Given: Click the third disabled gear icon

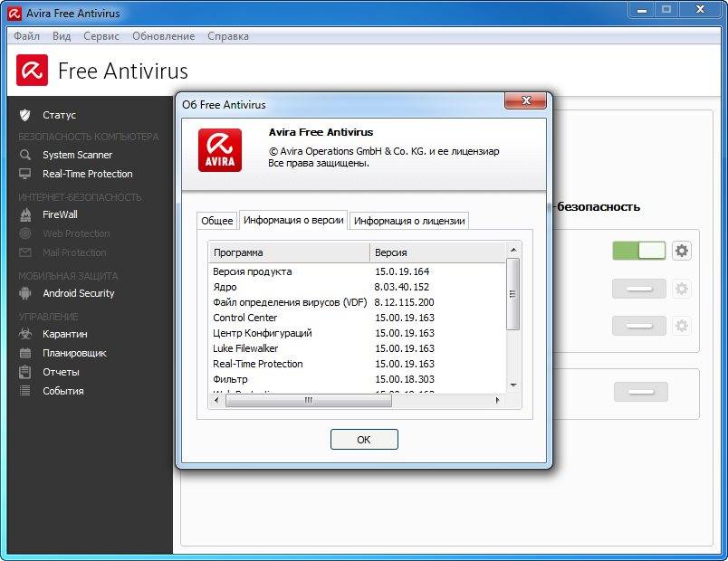Looking at the screenshot, I should pyautogui.click(x=681, y=326).
